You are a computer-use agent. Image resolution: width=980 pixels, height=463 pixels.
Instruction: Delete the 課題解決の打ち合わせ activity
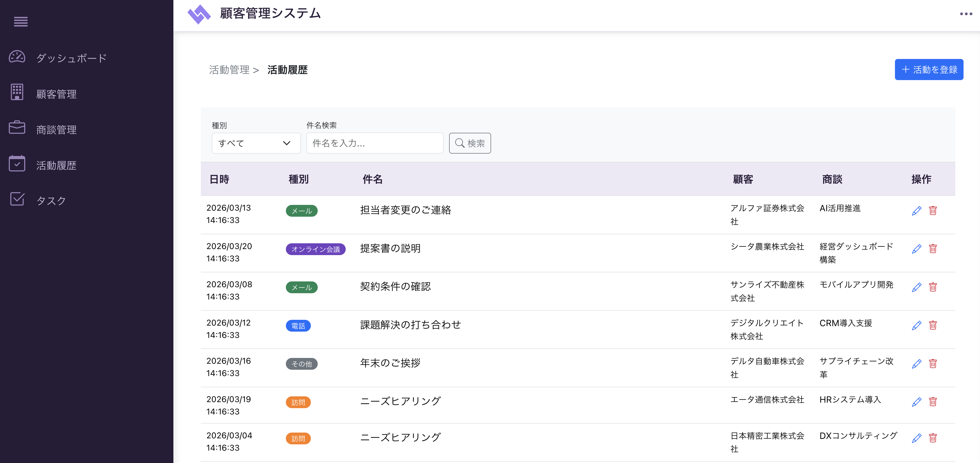pos(933,325)
